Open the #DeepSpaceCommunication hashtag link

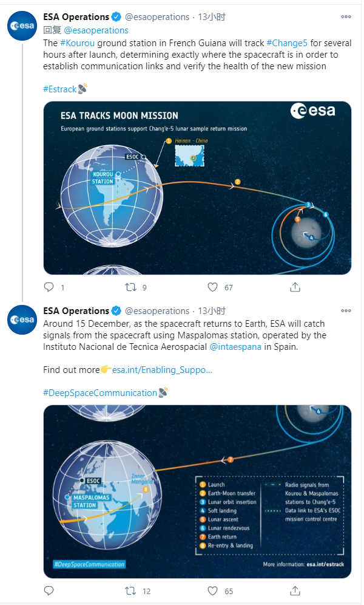pos(100,393)
